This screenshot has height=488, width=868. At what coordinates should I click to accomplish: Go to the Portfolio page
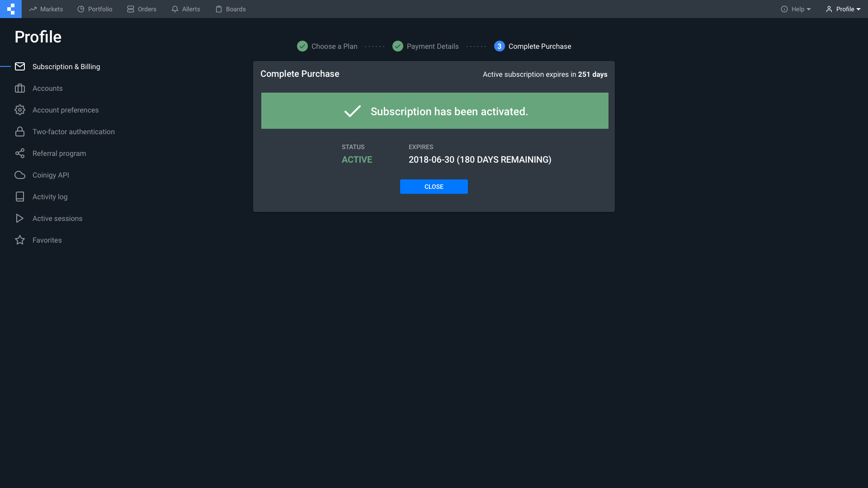coord(95,9)
